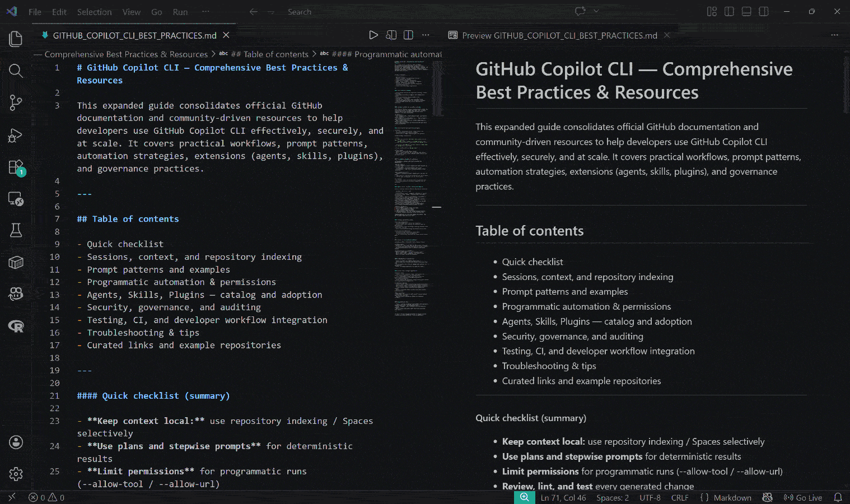
Task: Open Copilot status icon in status bar
Action: pos(767,497)
